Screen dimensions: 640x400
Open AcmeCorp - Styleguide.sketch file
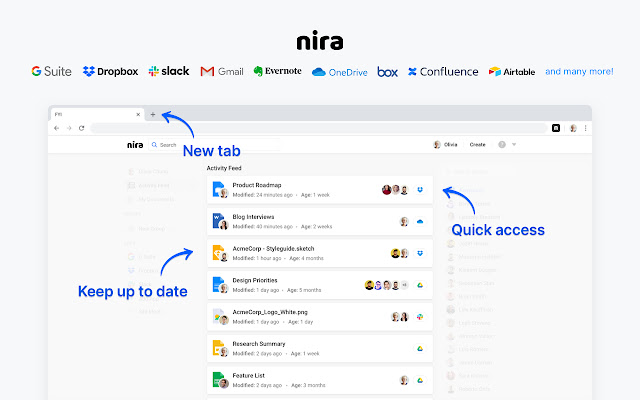tap(320, 253)
